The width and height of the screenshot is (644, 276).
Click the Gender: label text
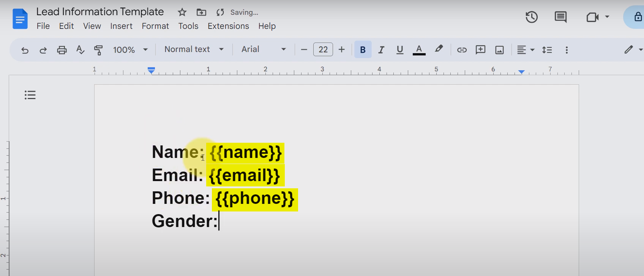click(185, 221)
